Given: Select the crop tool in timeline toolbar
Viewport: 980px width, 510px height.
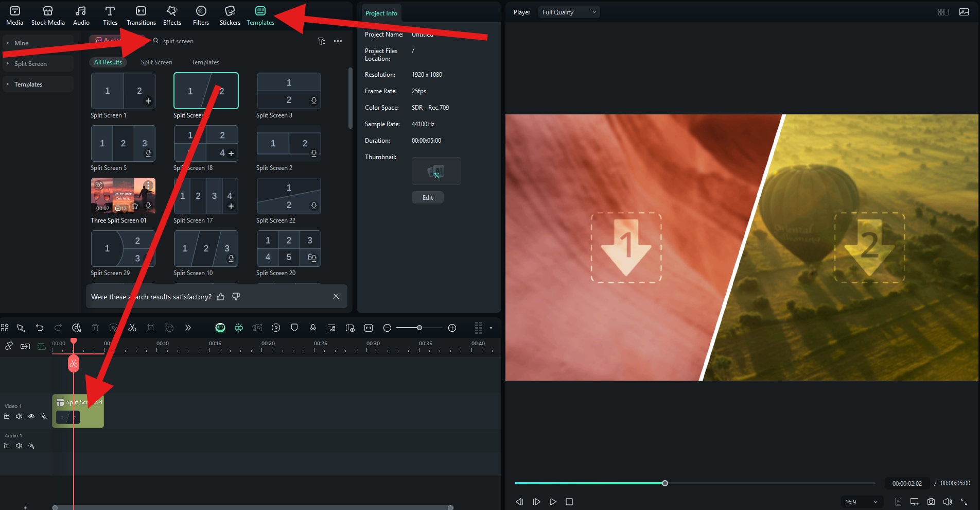Looking at the screenshot, I should pyautogui.click(x=151, y=328).
